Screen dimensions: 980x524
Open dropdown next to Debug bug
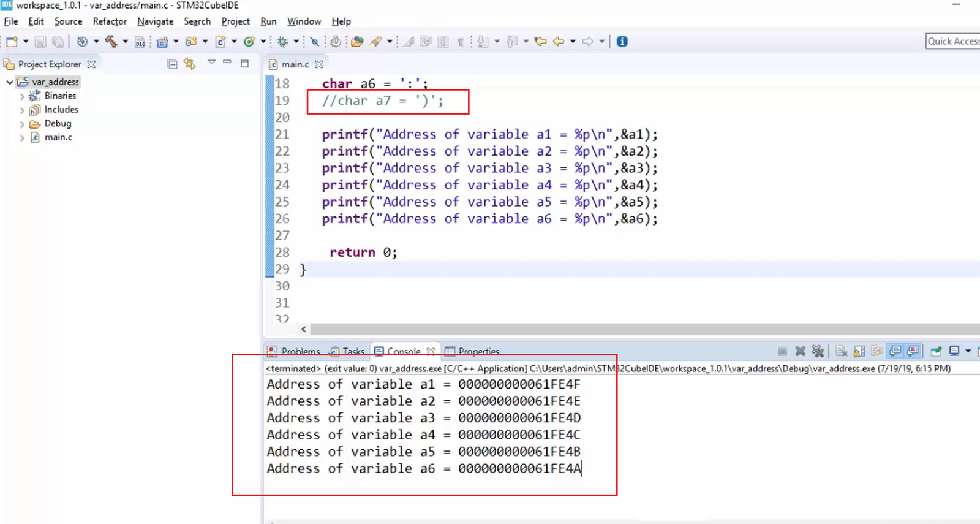pos(296,42)
